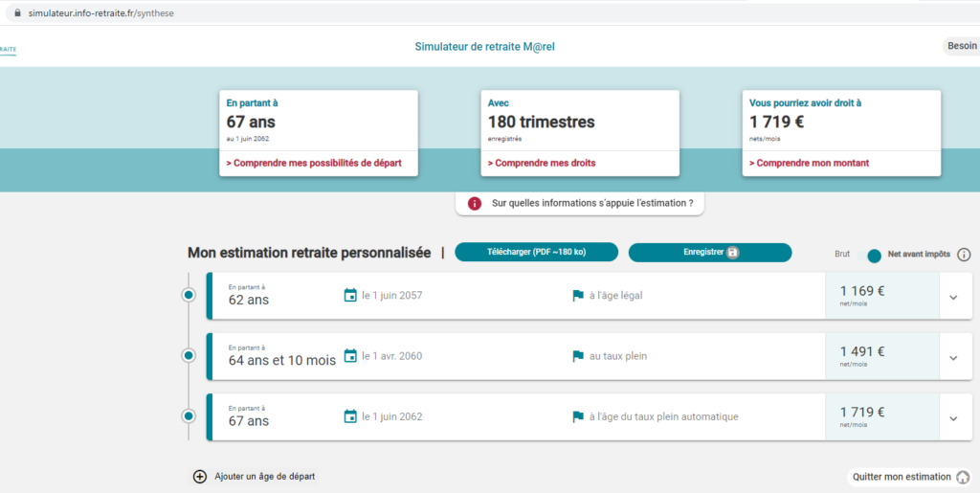Click the browser address bar URL

pos(100,13)
